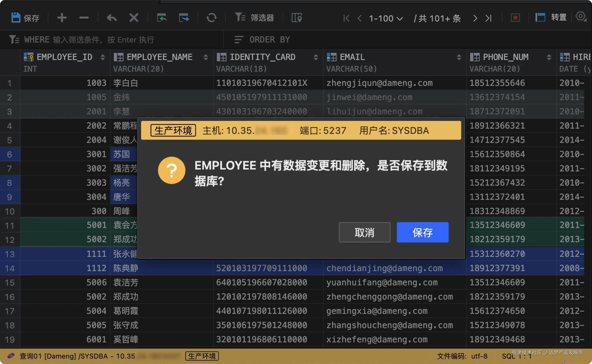Click the WHERE filter condition input
Screen dimensions: 592x364
point(104,40)
